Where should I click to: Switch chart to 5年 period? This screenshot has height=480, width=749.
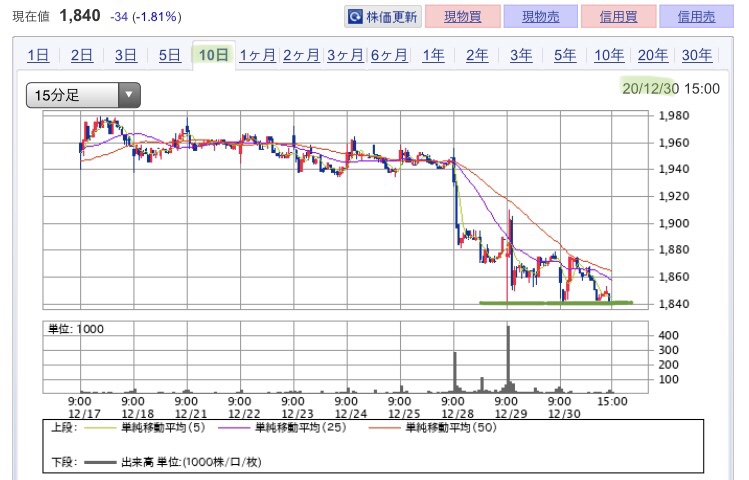tap(565, 55)
